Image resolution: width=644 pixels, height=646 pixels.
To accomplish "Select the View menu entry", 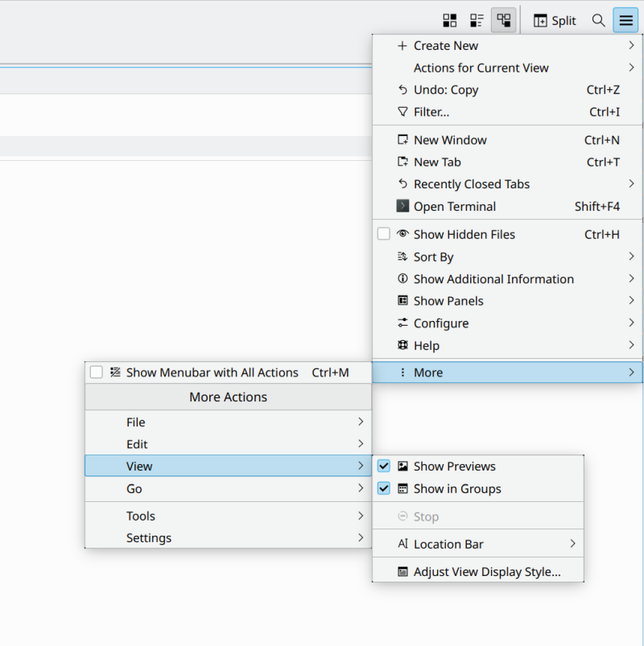I will click(140, 466).
